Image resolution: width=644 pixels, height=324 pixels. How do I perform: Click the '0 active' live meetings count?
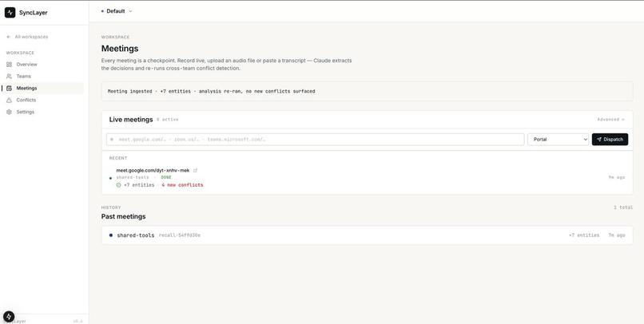point(167,120)
